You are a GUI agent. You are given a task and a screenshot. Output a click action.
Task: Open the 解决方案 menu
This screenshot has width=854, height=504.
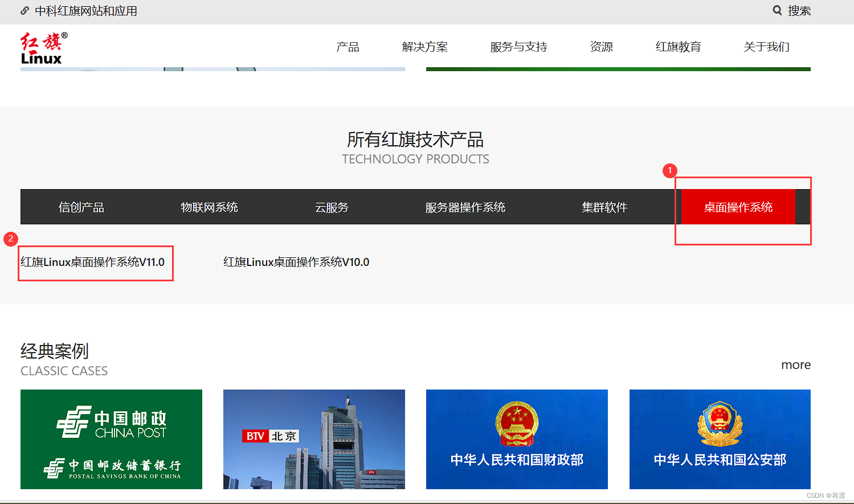point(425,47)
